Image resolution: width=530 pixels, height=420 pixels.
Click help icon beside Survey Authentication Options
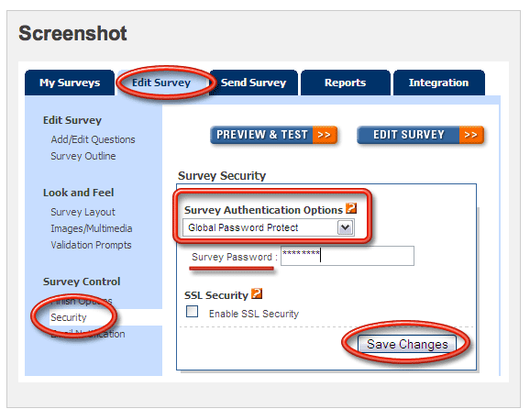[351, 208]
